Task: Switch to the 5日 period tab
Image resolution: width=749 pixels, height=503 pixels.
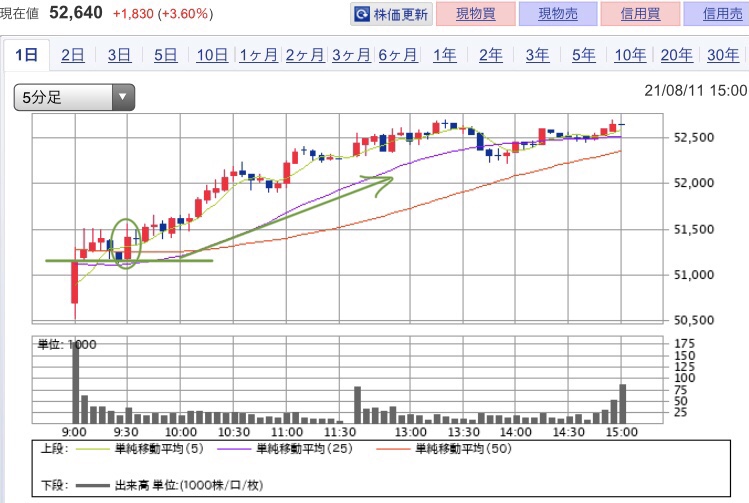Action: point(165,55)
